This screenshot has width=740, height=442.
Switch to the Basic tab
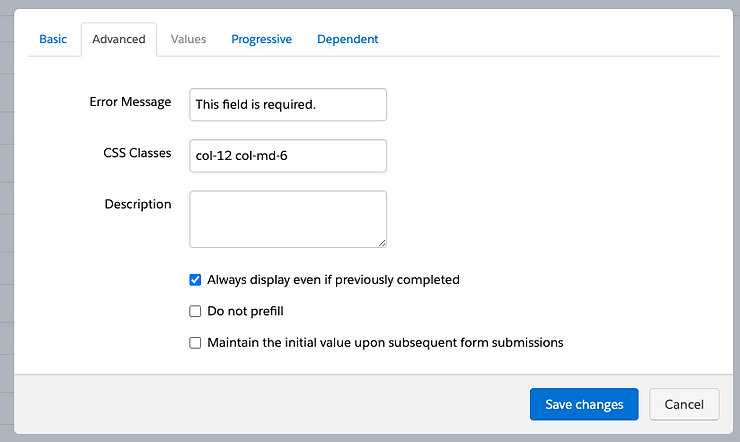(x=53, y=39)
